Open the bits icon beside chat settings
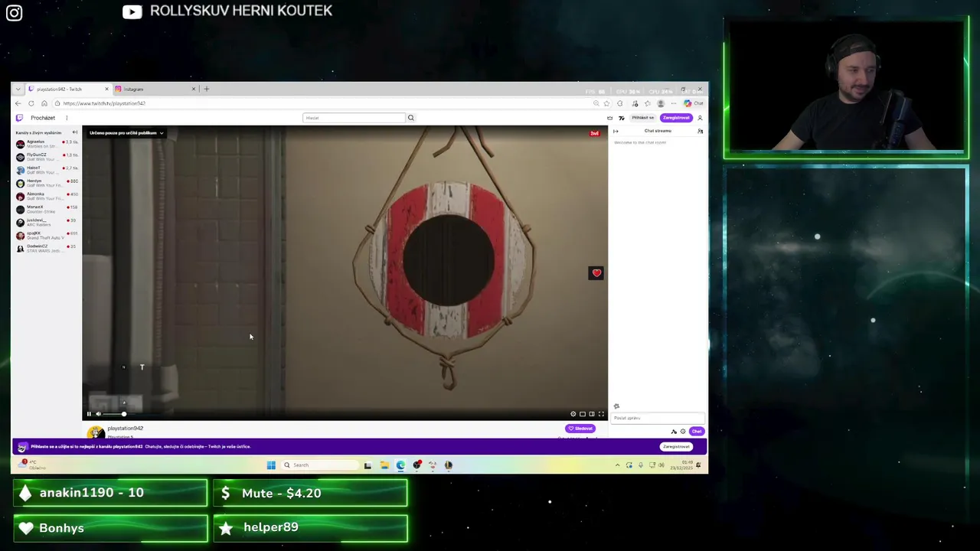The width and height of the screenshot is (980, 551). click(674, 432)
